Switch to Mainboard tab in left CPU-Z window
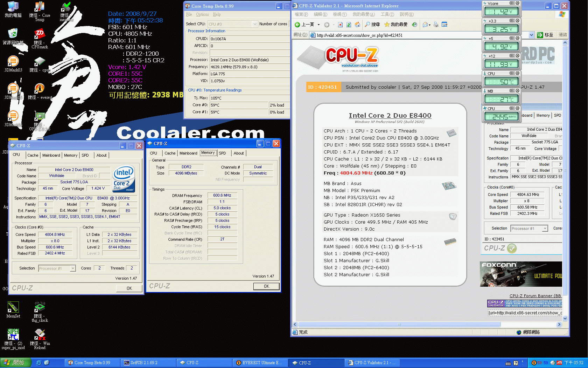588x368 pixels. [51, 155]
